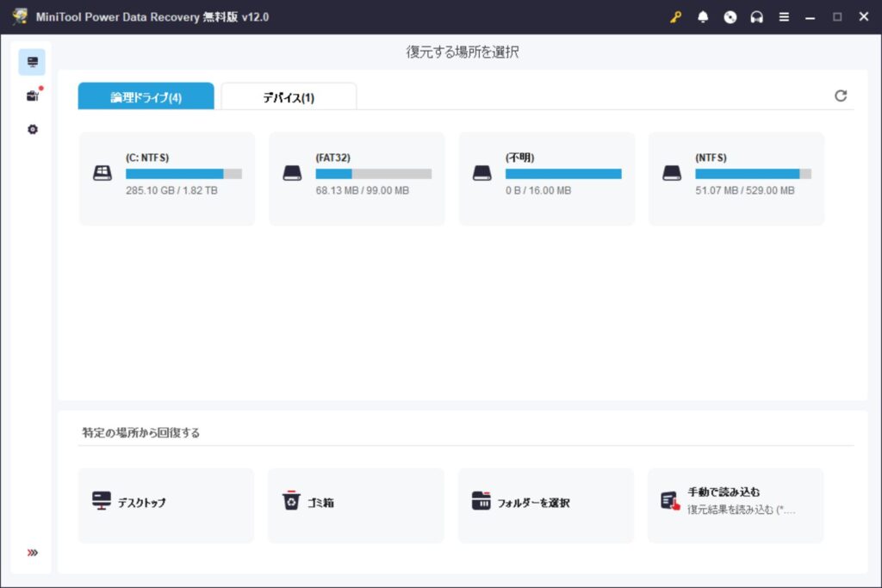Click the "285.10 GB / 1.82 TB" text
Viewport: 882px width, 588px height.
tap(171, 190)
